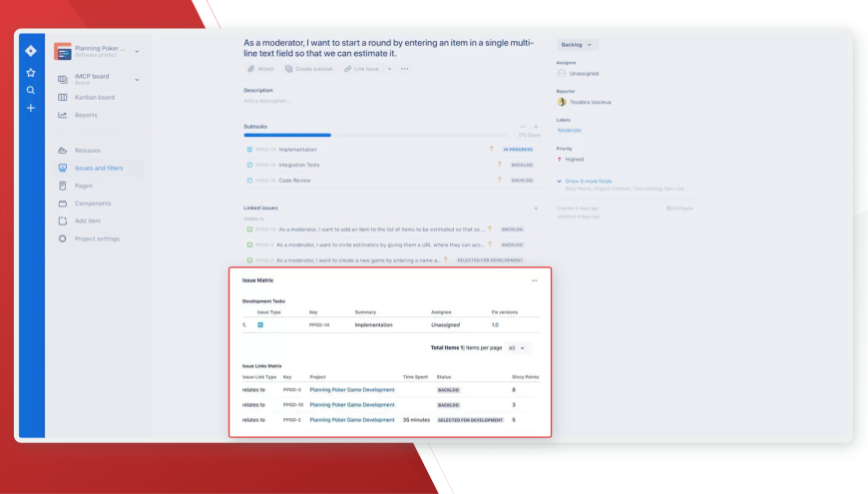Viewport: 868px width, 494px height.
Task: Open linked issue about adding an item to list
Action: coord(381,230)
